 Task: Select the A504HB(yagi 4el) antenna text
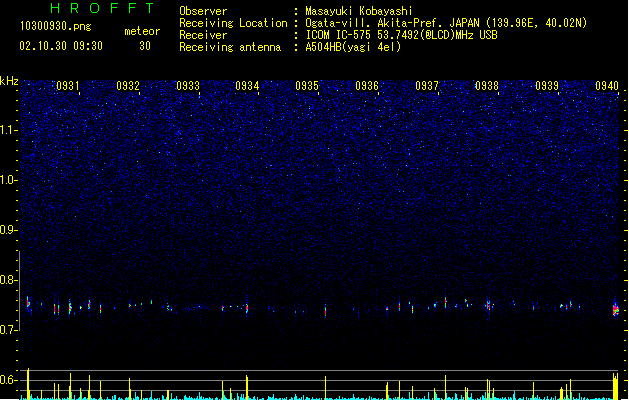point(353,47)
